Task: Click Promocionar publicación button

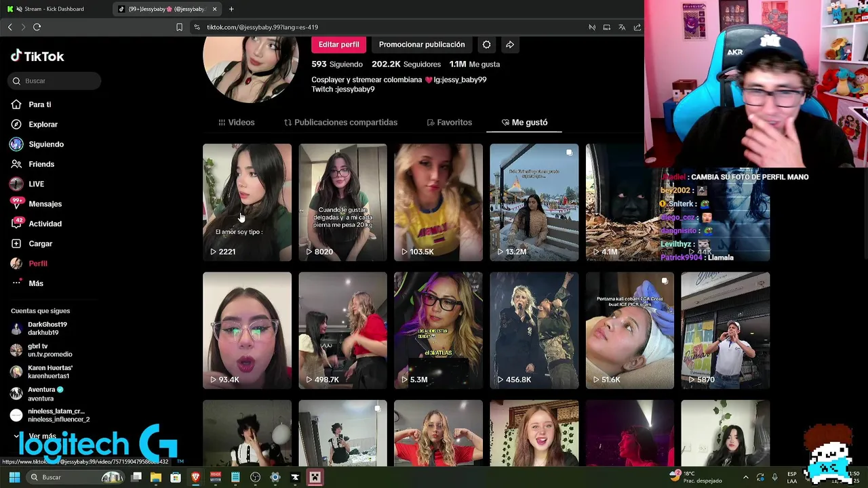Action: click(x=422, y=45)
